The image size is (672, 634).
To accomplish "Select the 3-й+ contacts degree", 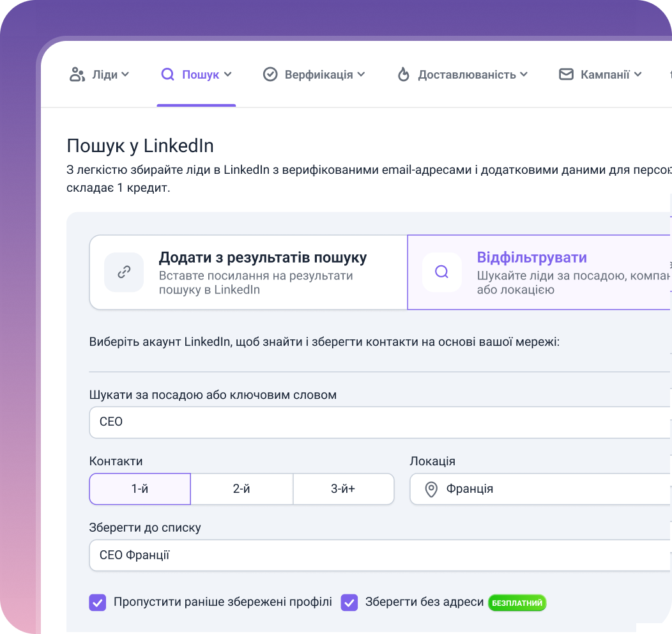I will (343, 489).
